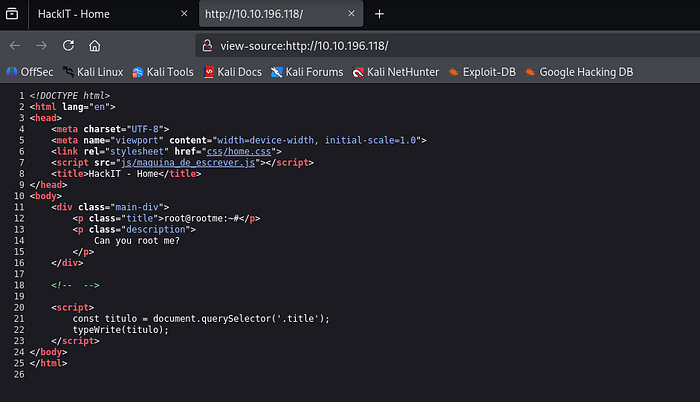The width and height of the screenshot is (700, 402).
Task: Open the Exploit-DB bookmark
Action: point(482,72)
